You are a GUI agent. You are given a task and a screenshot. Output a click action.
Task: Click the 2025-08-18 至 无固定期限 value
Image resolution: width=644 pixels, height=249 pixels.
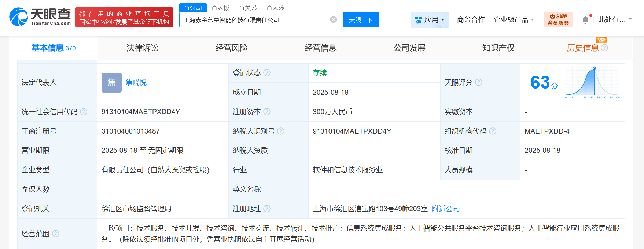coord(142,150)
